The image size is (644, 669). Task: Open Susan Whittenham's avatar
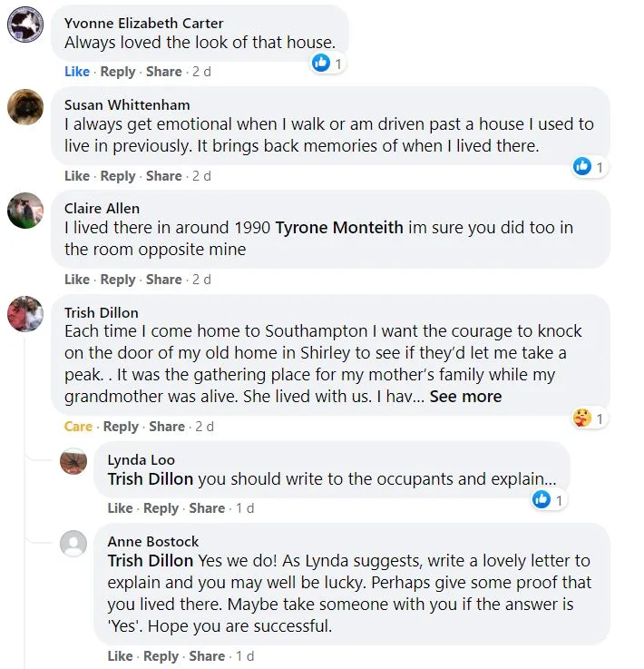[25, 107]
